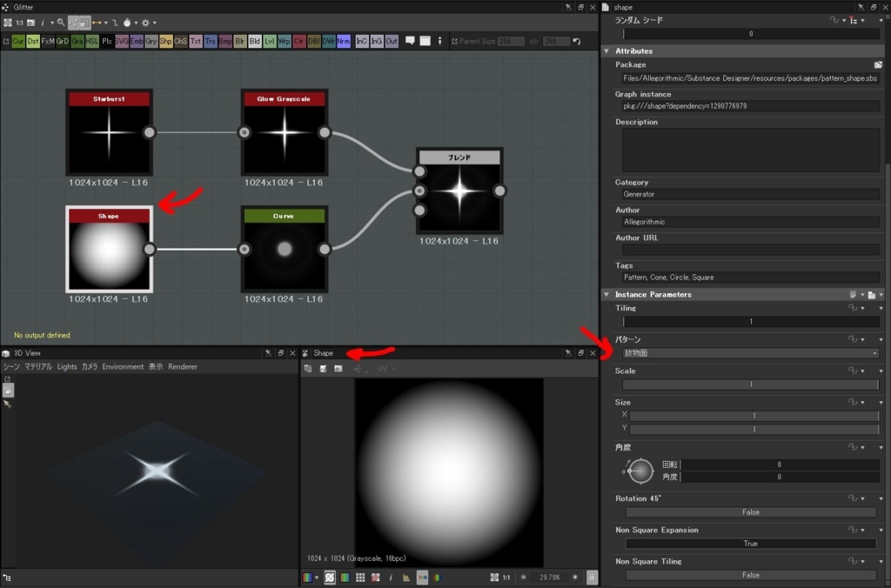This screenshot has height=588, width=891.
Task: Add a comment to the graph
Action: pyautogui.click(x=410, y=41)
